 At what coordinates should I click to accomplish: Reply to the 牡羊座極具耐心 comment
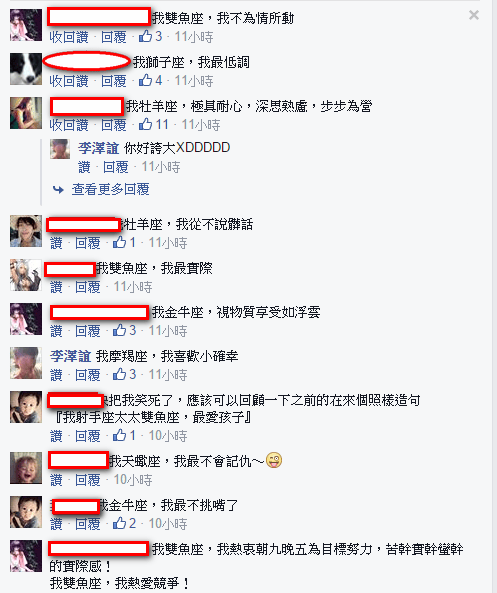click(113, 125)
